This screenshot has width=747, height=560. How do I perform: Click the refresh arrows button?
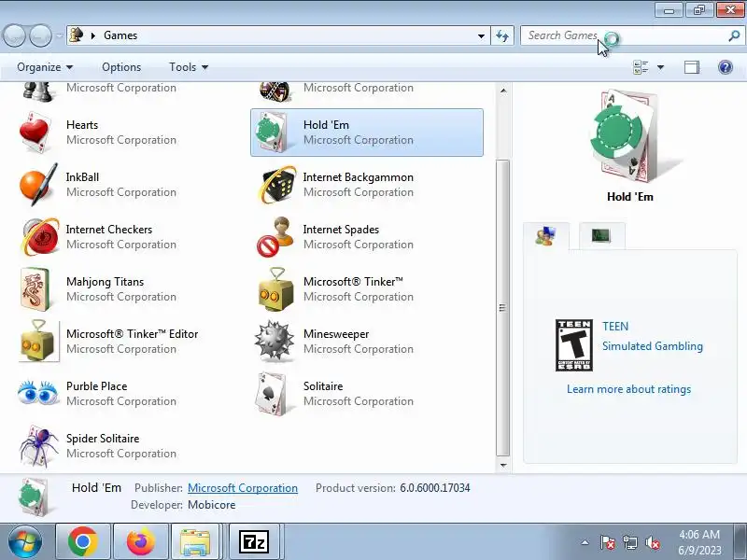[x=502, y=35]
